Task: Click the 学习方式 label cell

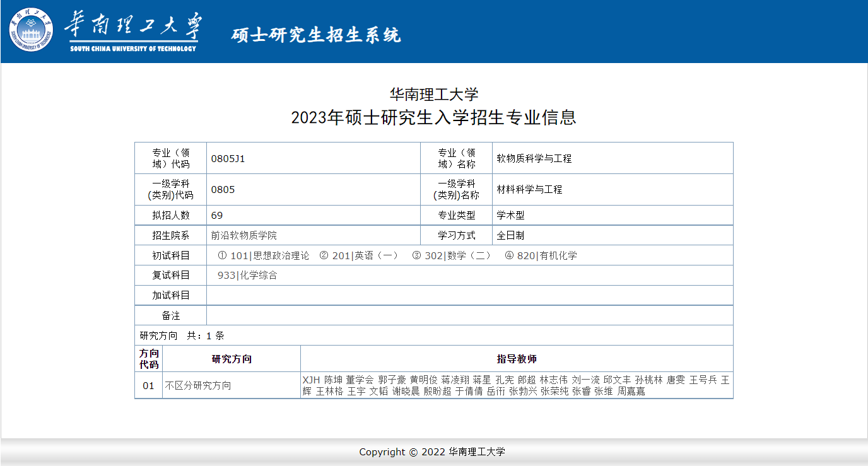Action: click(x=457, y=235)
